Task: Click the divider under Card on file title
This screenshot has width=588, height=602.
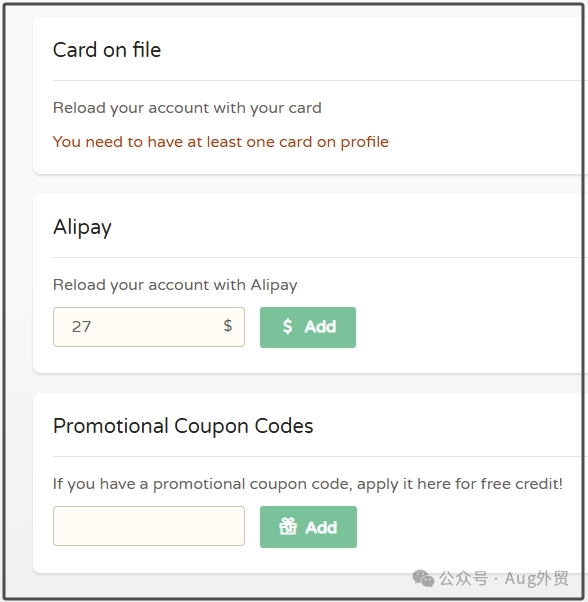Action: 319,81
